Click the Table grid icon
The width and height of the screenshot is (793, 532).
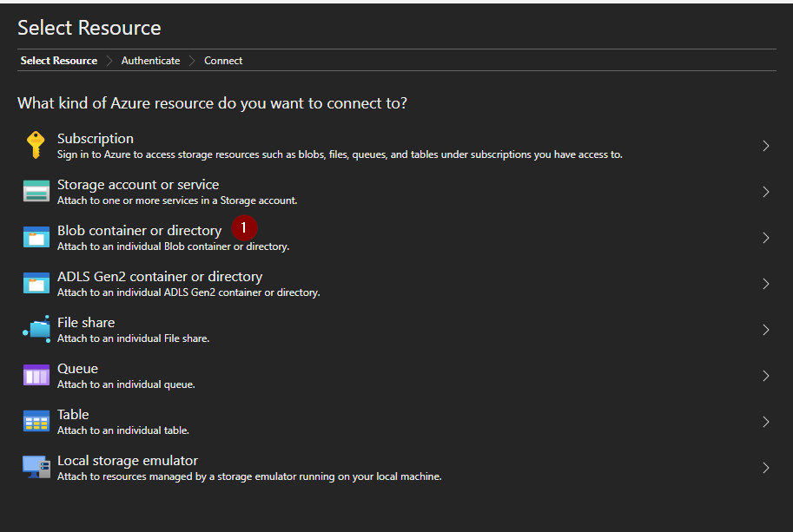36,420
